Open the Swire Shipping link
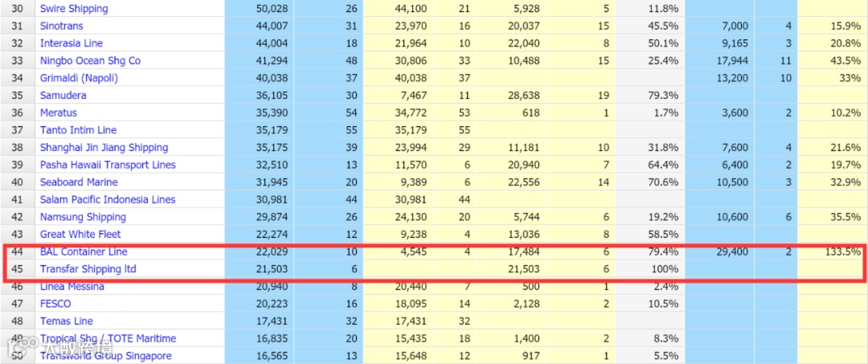The height and width of the screenshot is (364, 868). 74,9
